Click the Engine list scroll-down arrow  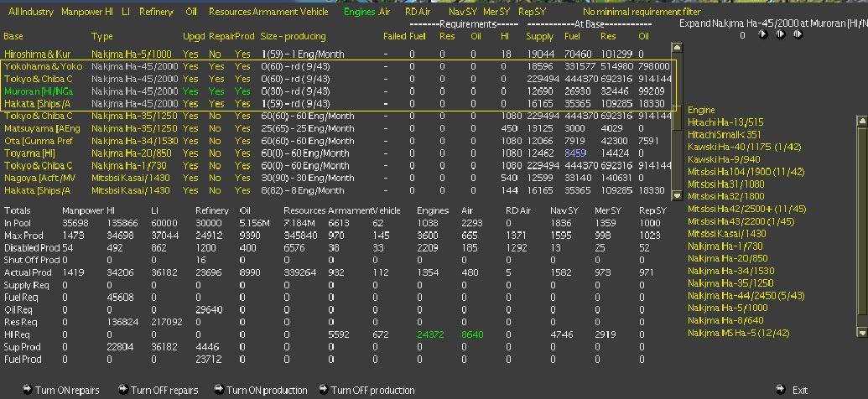(x=862, y=332)
